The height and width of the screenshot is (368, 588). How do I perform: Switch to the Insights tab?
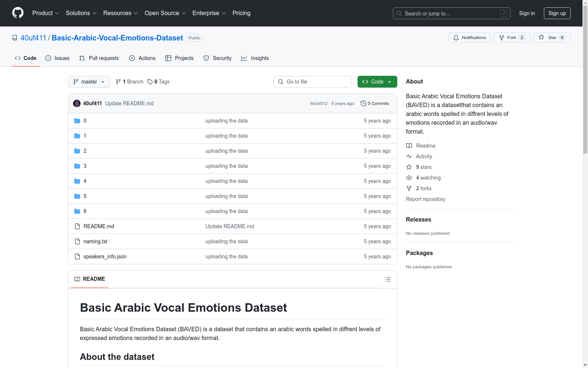tap(255, 58)
